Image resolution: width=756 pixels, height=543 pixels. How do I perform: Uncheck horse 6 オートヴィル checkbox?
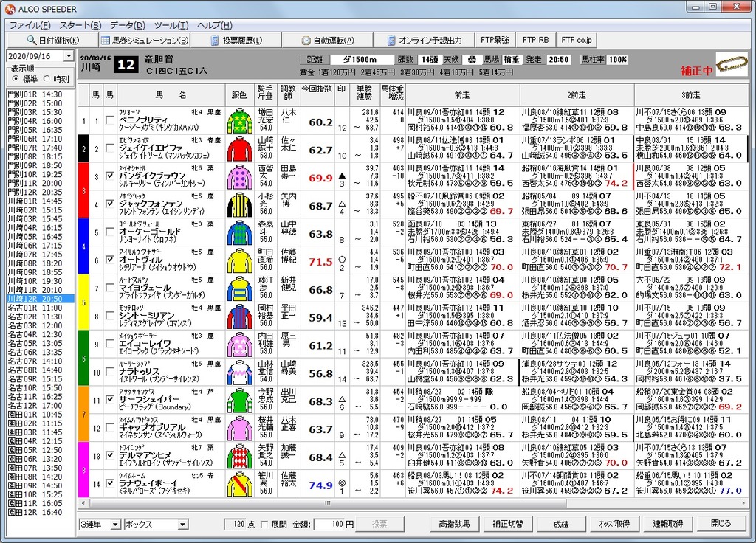pyautogui.click(x=110, y=260)
